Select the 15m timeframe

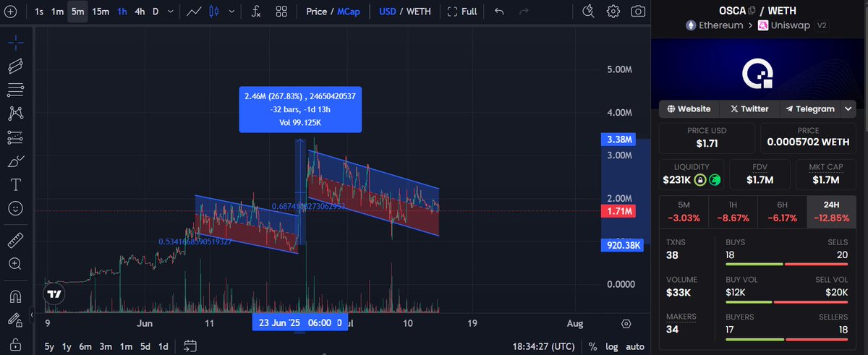101,12
